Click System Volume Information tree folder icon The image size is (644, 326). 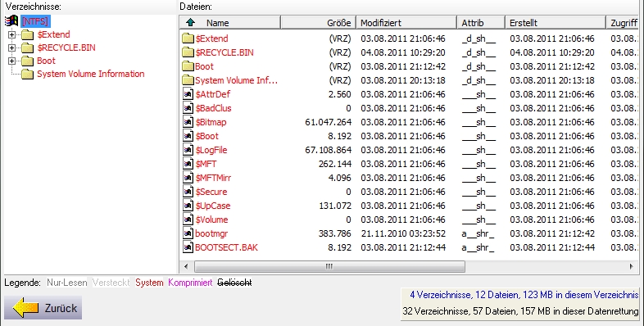(28, 75)
